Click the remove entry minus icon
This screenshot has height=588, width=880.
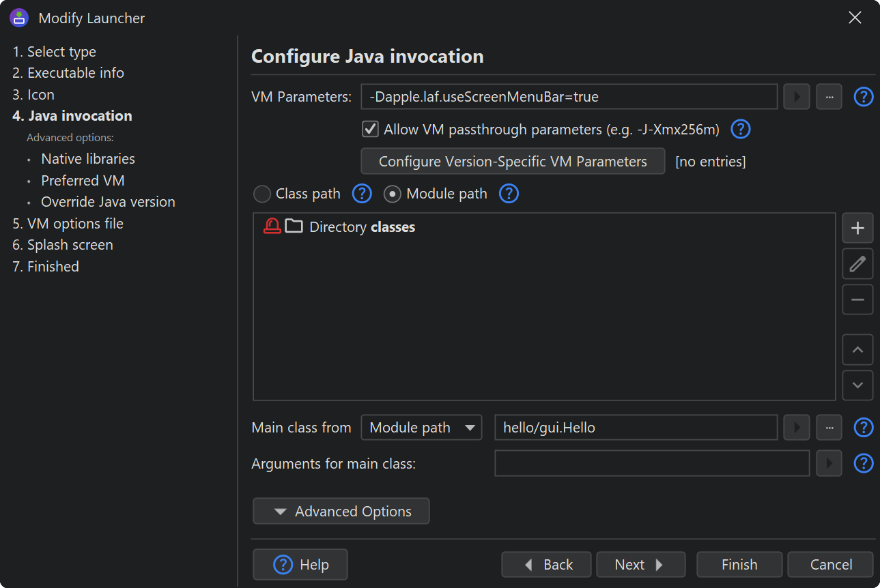click(857, 299)
